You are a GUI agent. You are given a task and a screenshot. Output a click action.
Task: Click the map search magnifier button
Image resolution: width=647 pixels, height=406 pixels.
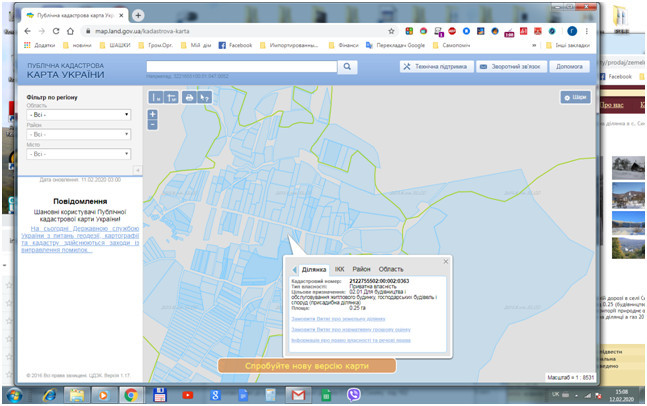[x=347, y=66]
